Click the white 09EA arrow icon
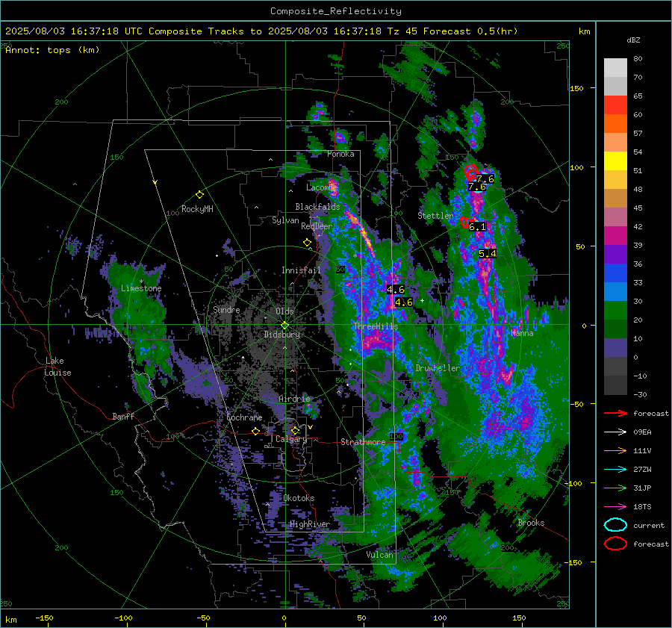 point(615,432)
